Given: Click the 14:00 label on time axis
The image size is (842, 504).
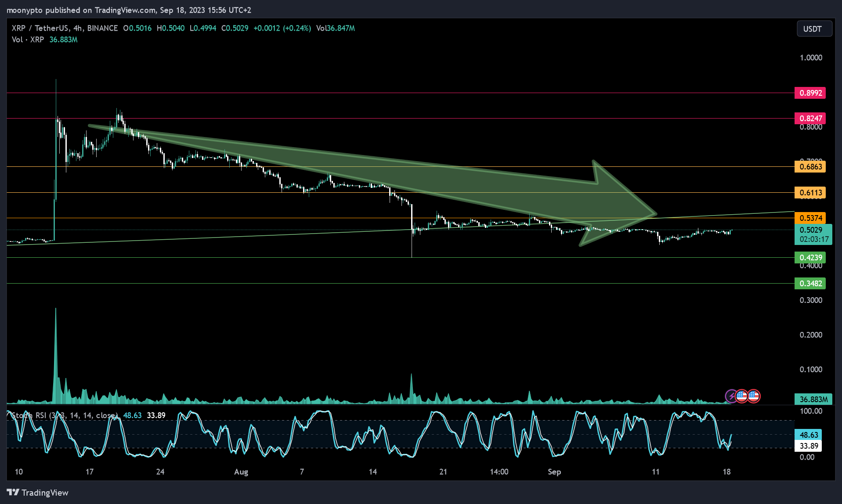Looking at the screenshot, I should pos(499,472).
